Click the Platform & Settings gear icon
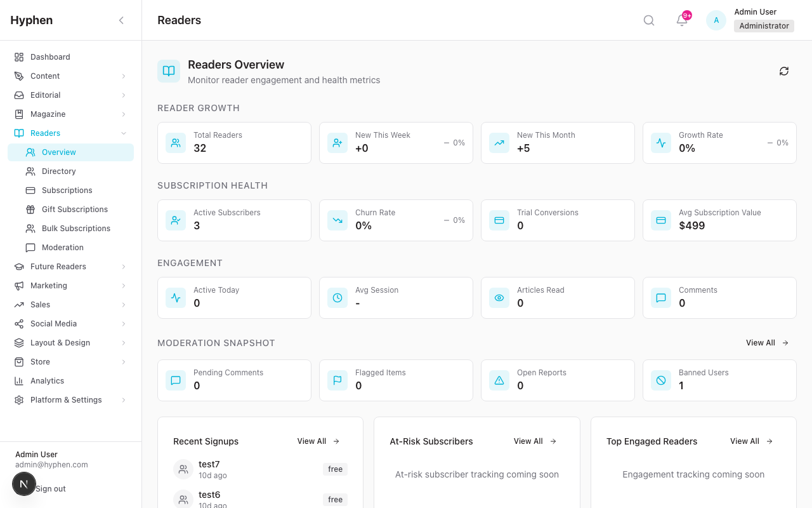The height and width of the screenshot is (508, 812). (x=18, y=399)
